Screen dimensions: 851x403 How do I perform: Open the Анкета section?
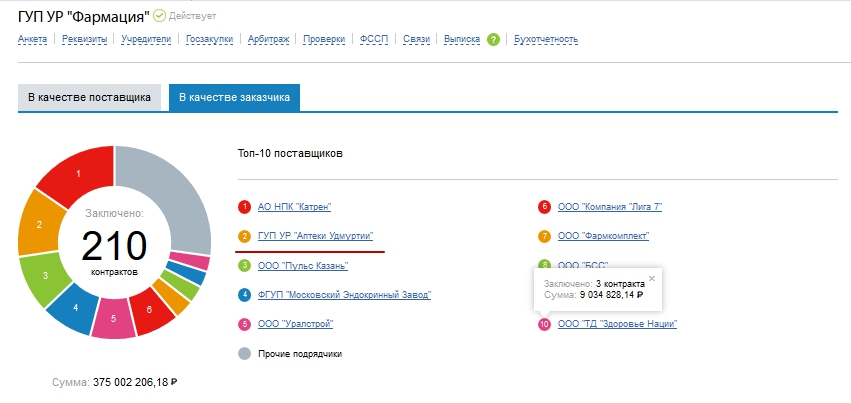(x=33, y=39)
